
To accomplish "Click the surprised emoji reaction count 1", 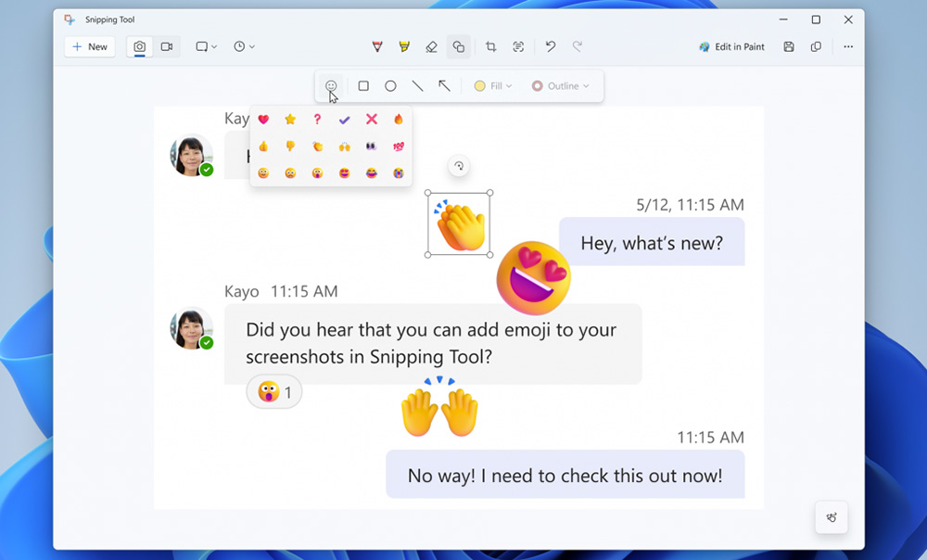I will coord(274,392).
